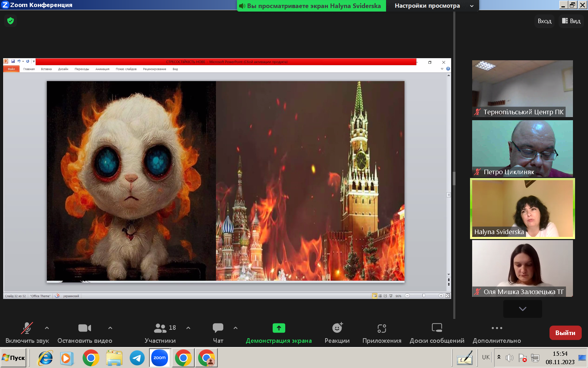Click PowerPoint help question mark icon
This screenshot has width=588, height=368.
(x=448, y=69)
